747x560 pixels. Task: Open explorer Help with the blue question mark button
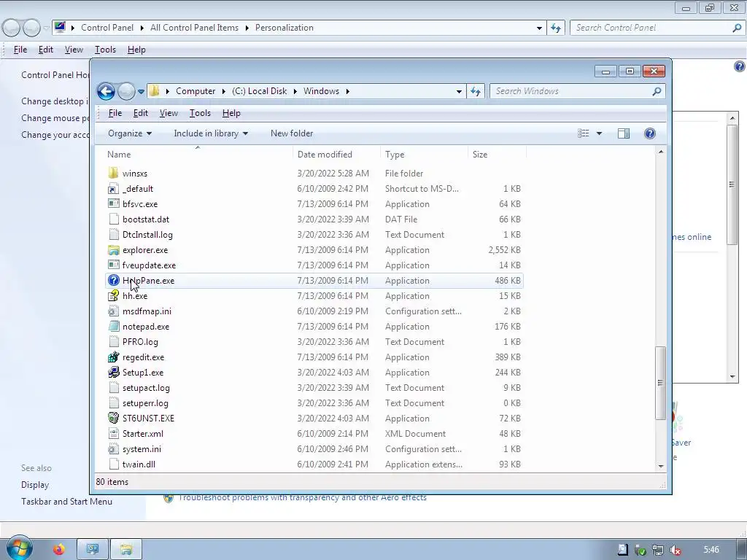tap(649, 133)
